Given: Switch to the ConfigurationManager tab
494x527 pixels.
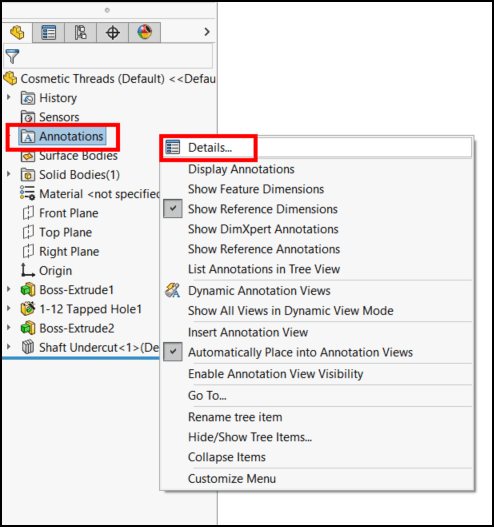Looking at the screenshot, I should coord(80,33).
